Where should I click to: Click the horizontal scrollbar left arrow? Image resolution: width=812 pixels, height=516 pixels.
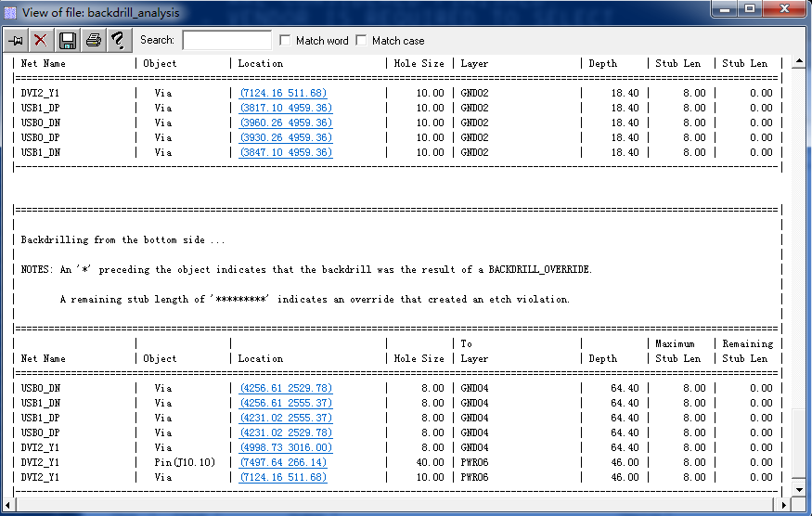click(x=7, y=505)
